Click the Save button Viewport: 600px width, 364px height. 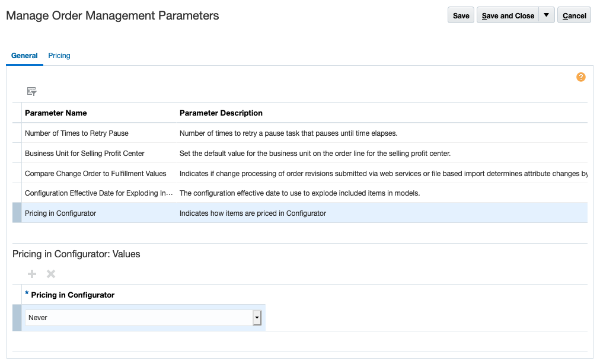click(x=461, y=15)
